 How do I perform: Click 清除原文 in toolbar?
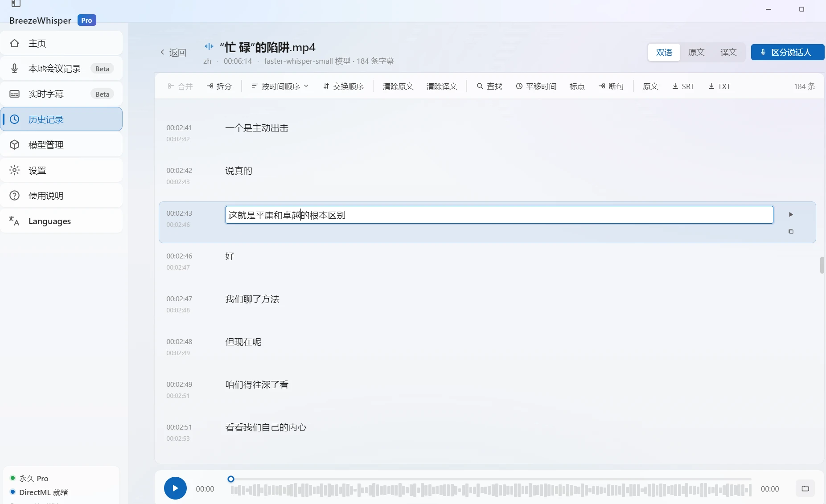tap(398, 86)
